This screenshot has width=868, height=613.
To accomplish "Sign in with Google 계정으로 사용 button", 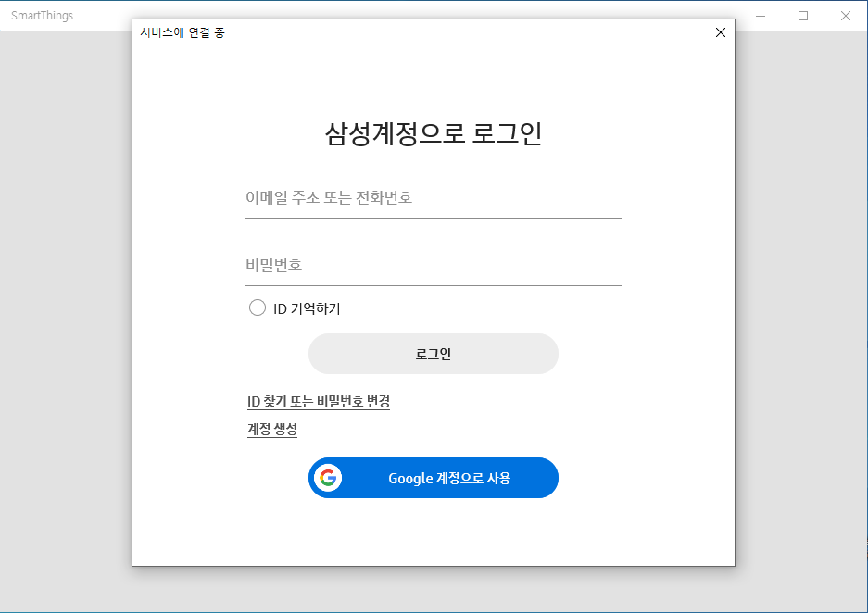I will [x=433, y=478].
